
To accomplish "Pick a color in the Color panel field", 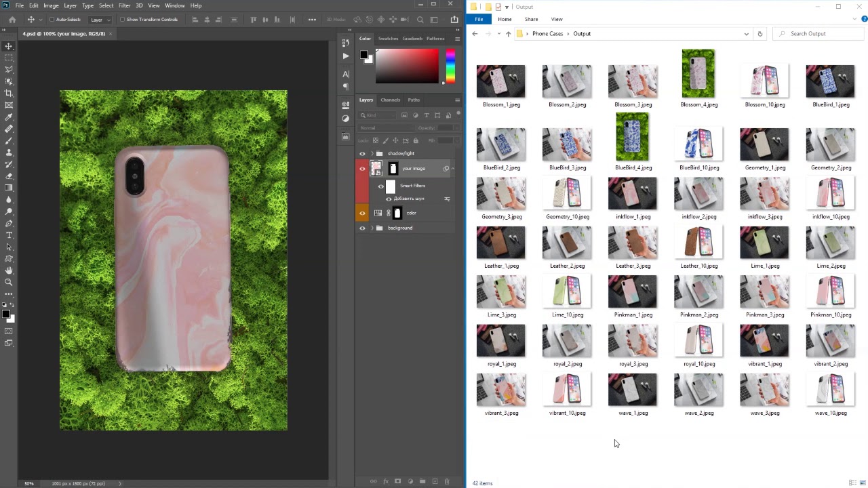I will [407, 66].
